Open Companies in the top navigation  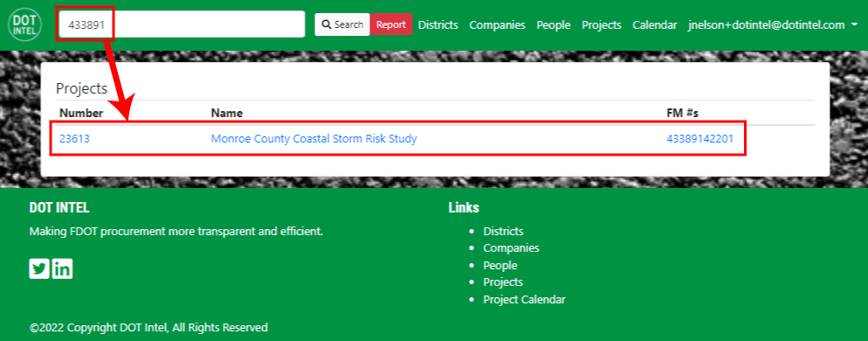coord(497,25)
